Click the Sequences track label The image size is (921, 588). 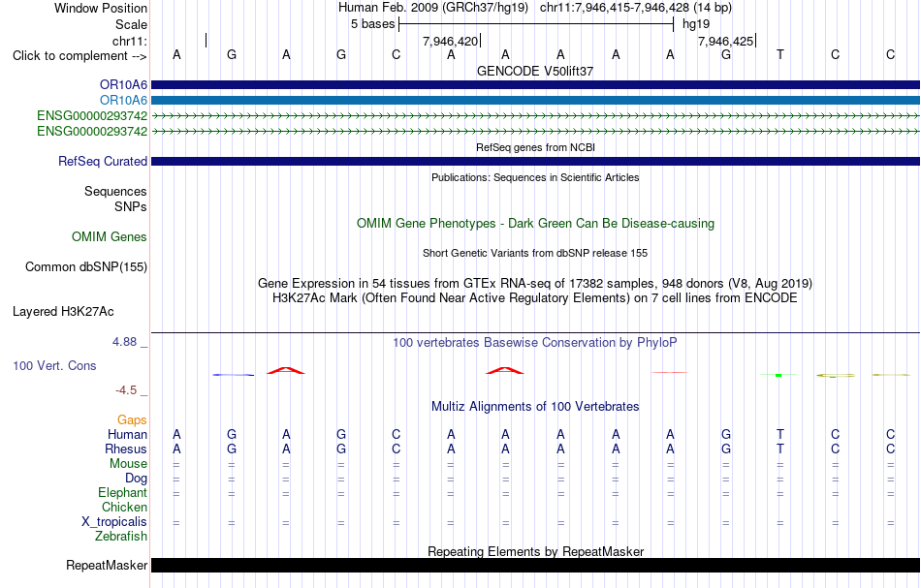tap(115, 191)
